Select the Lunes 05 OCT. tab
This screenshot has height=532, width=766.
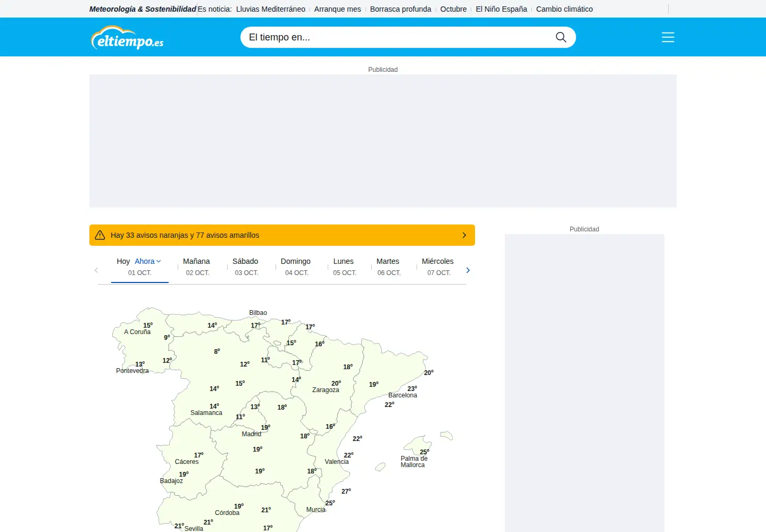point(344,267)
